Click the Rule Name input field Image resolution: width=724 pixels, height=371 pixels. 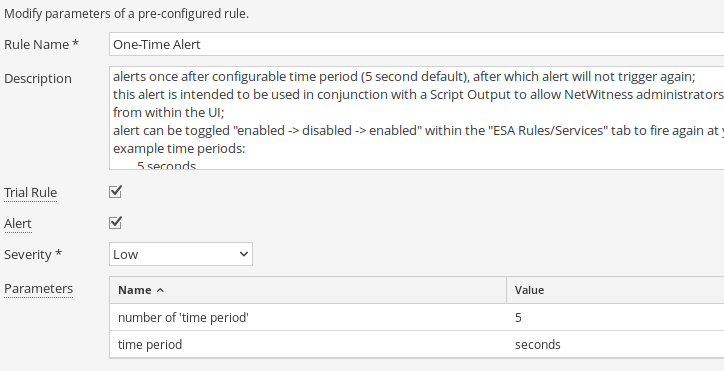(416, 44)
